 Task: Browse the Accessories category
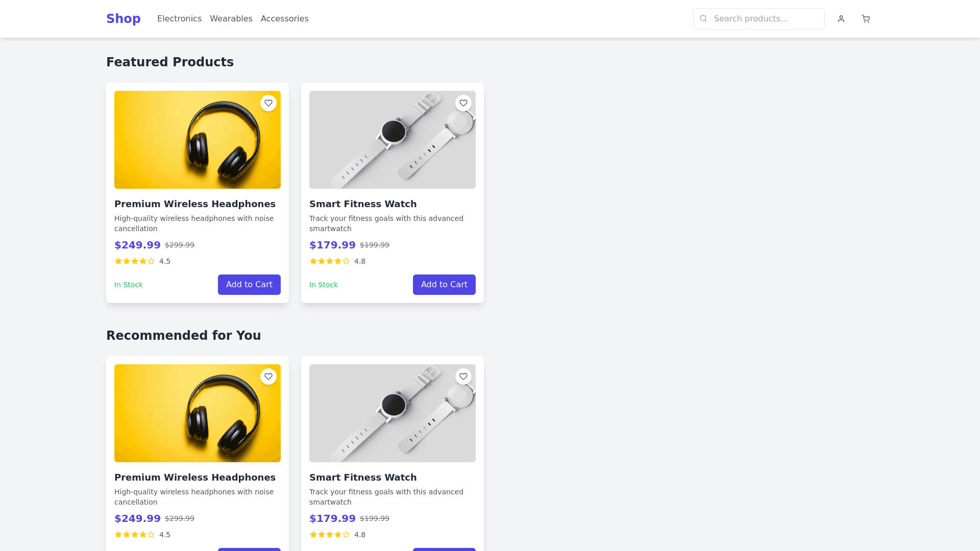(x=284, y=19)
